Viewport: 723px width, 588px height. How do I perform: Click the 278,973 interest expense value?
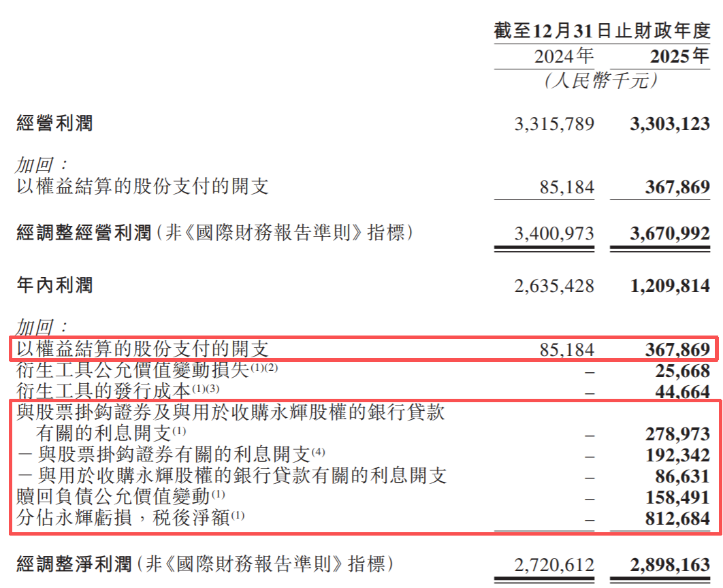(x=677, y=434)
